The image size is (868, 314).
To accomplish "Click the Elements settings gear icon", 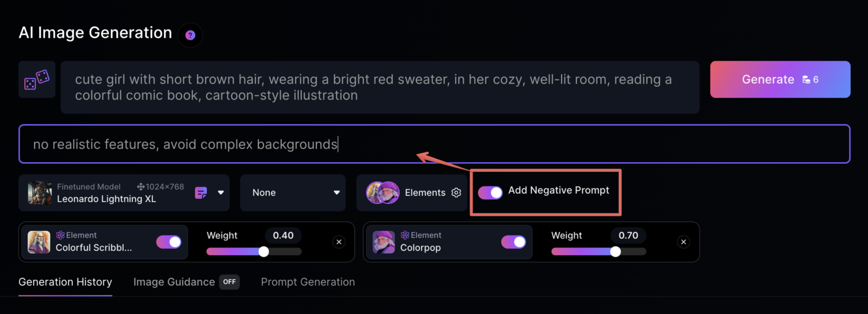I will click(x=456, y=193).
